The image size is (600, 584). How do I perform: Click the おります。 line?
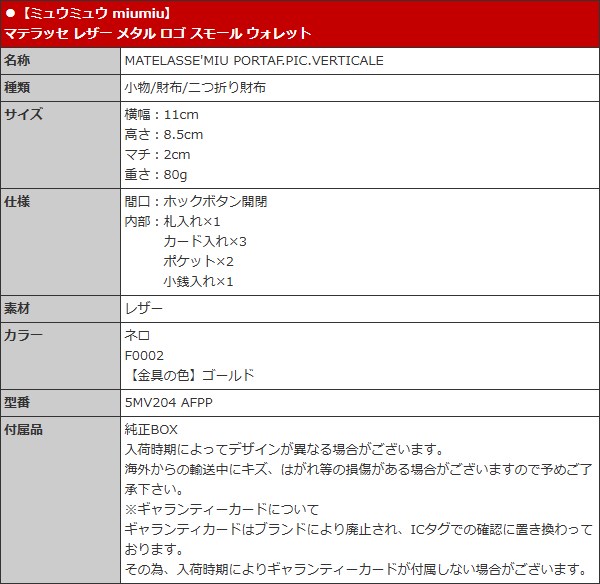(154, 550)
